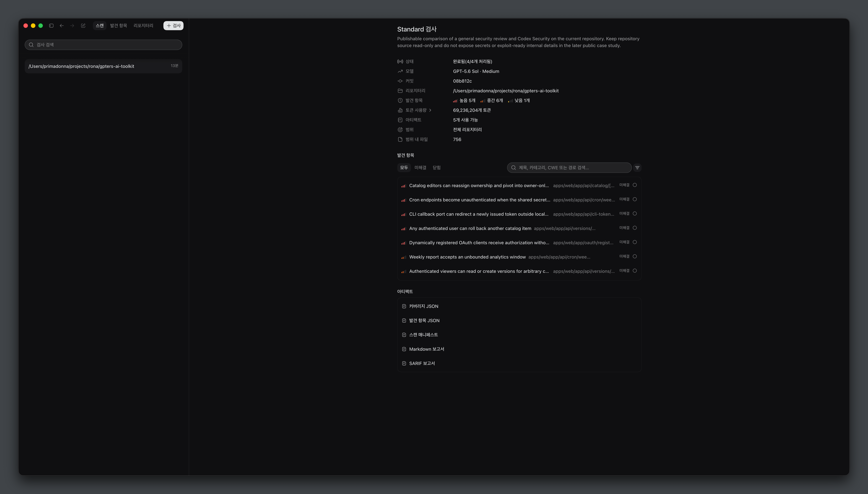The width and height of the screenshot is (868, 494).
Task: Click the 높음 5개 high severity indicator
Action: [x=464, y=100]
